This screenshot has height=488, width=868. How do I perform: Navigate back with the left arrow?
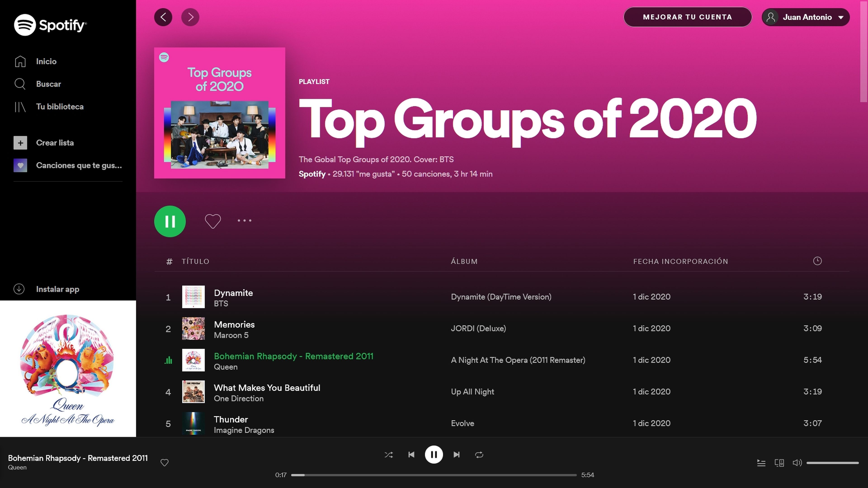(x=163, y=17)
